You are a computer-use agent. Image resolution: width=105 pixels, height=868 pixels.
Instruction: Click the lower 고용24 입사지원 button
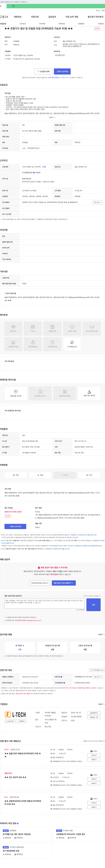(x=15, y=526)
